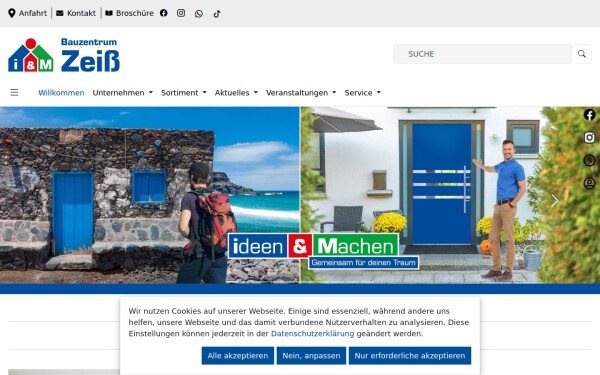The image size is (600, 375).
Task: Open the Instagram icon in top bar
Action: click(181, 13)
